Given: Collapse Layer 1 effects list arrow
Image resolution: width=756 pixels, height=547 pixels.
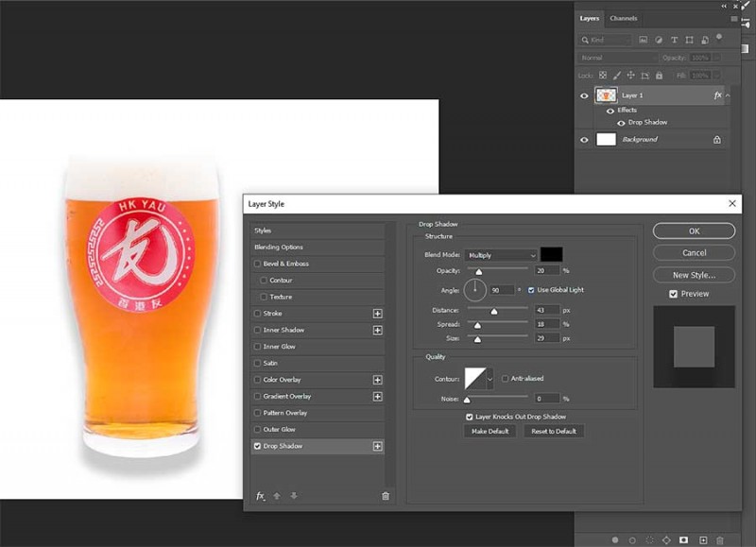Looking at the screenshot, I should pos(728,95).
